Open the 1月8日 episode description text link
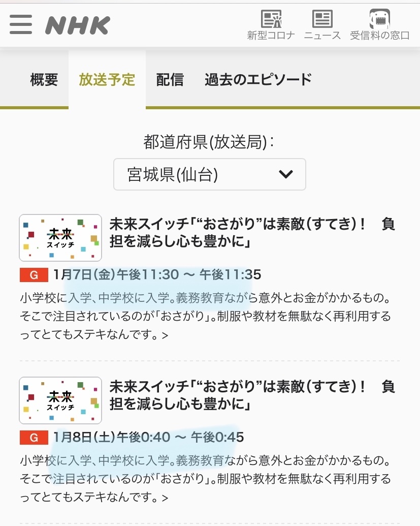 [205, 479]
